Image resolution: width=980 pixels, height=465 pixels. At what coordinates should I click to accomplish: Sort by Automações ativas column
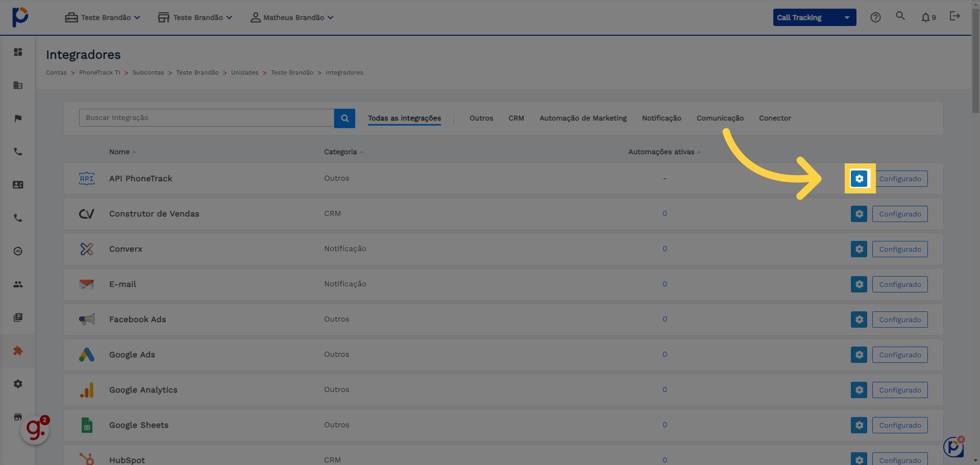(x=665, y=152)
